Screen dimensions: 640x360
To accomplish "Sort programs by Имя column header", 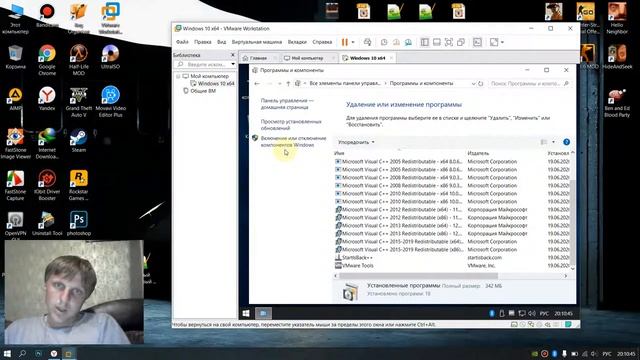I will pos(339,153).
